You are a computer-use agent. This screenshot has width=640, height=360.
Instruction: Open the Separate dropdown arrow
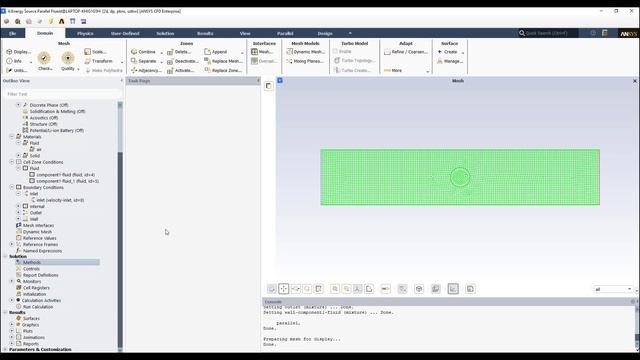tap(161, 62)
